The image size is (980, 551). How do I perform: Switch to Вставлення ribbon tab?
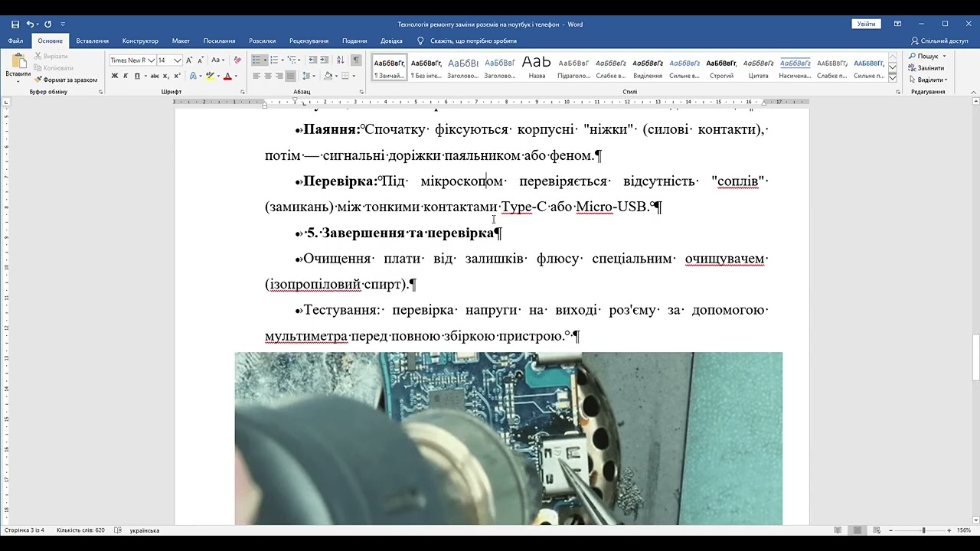point(93,41)
